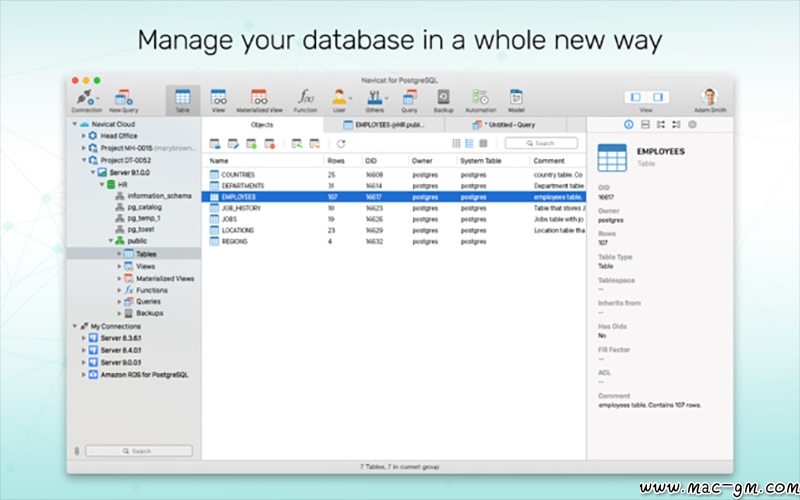Select the LOCATIONS table row
The height and width of the screenshot is (500, 800).
point(393,231)
